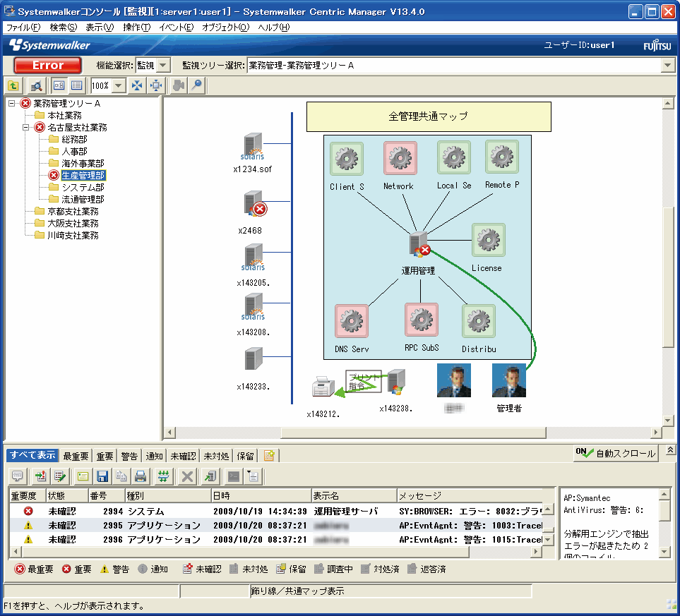The height and width of the screenshot is (616, 680).
Task: Switch to 最重要 event tab
Action: pyautogui.click(x=76, y=456)
